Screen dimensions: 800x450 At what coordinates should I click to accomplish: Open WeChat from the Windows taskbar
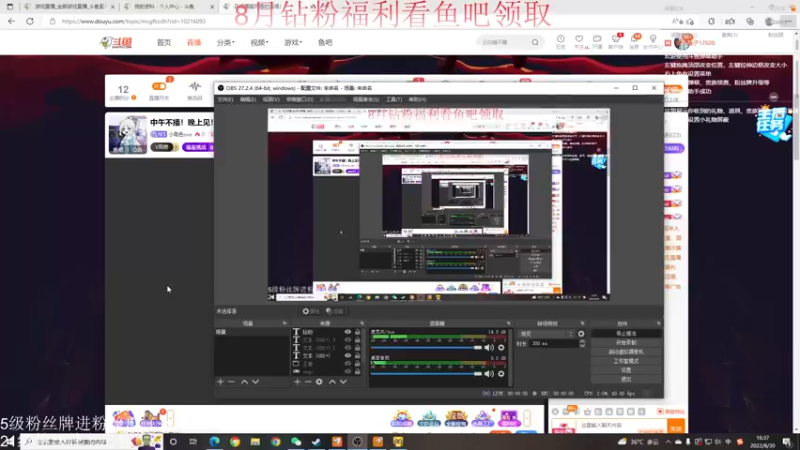[x=296, y=441]
